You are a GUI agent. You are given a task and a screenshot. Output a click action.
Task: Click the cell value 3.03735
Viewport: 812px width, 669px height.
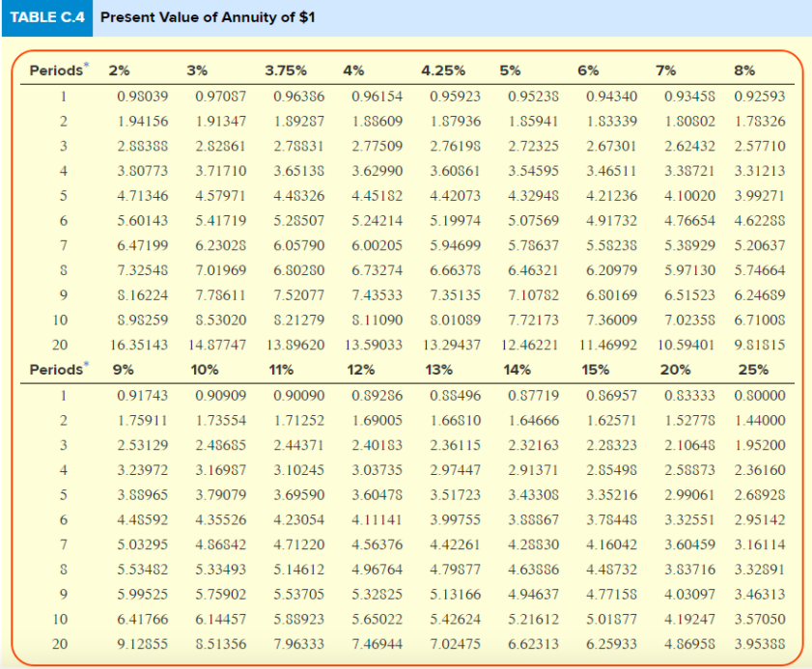tap(377, 470)
